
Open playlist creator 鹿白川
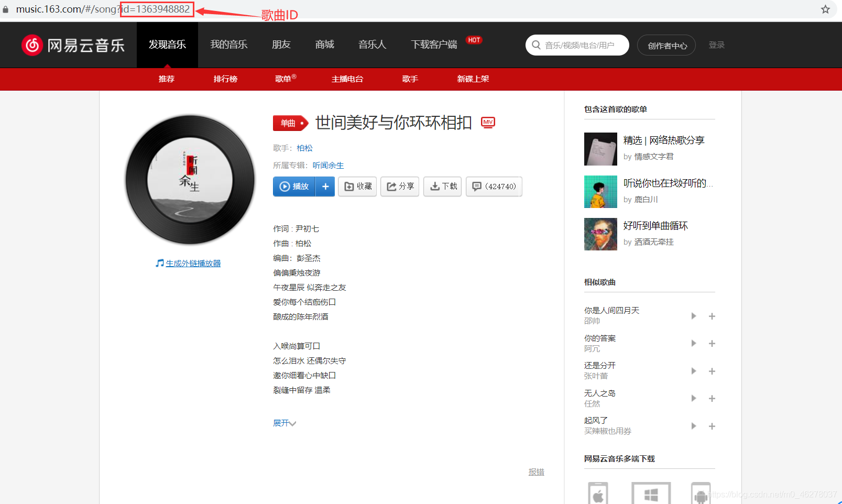[646, 200]
